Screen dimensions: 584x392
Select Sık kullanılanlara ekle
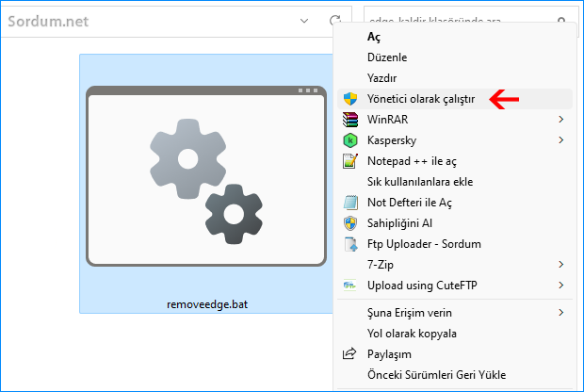(454, 182)
